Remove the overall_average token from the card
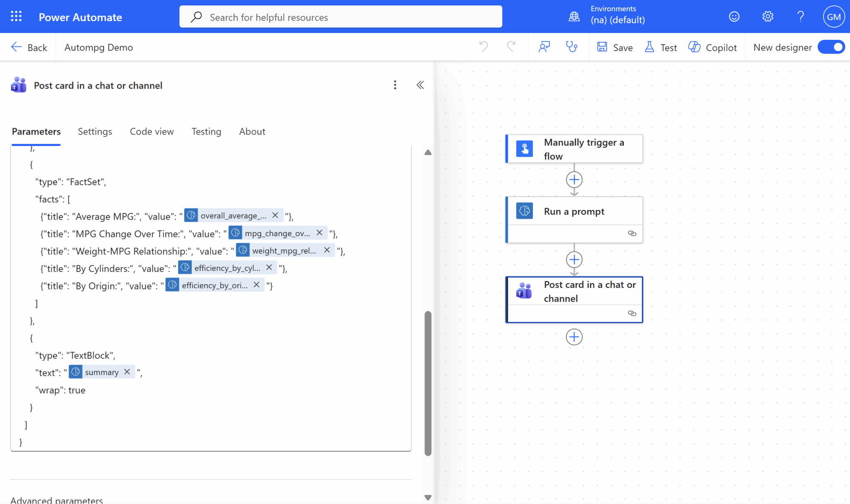 275,215
